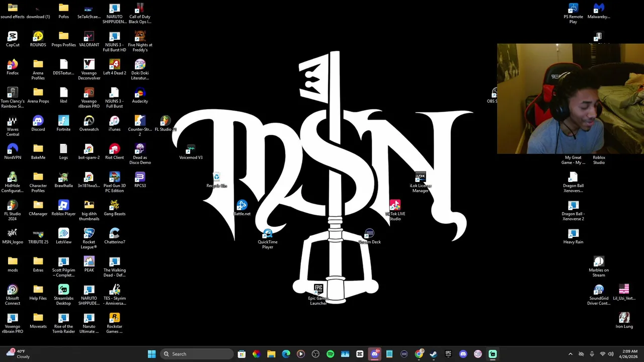
Task: Open the CapCut desktop shortcut
Action: pos(13,39)
